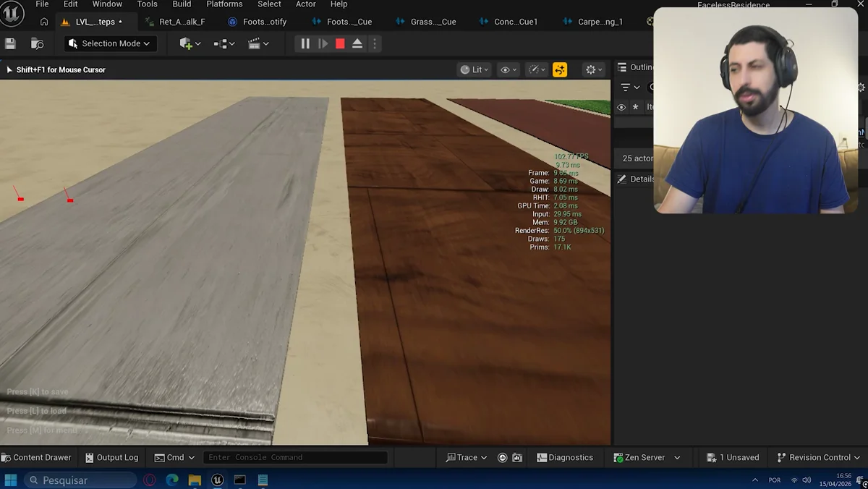Open the Content Drawer
This screenshot has width=868, height=489.
click(x=36, y=457)
